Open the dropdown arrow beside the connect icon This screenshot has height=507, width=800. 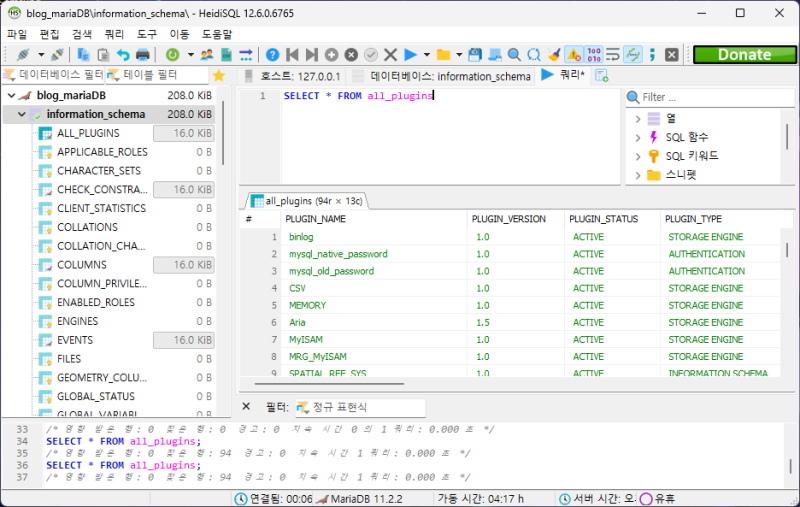point(41,55)
